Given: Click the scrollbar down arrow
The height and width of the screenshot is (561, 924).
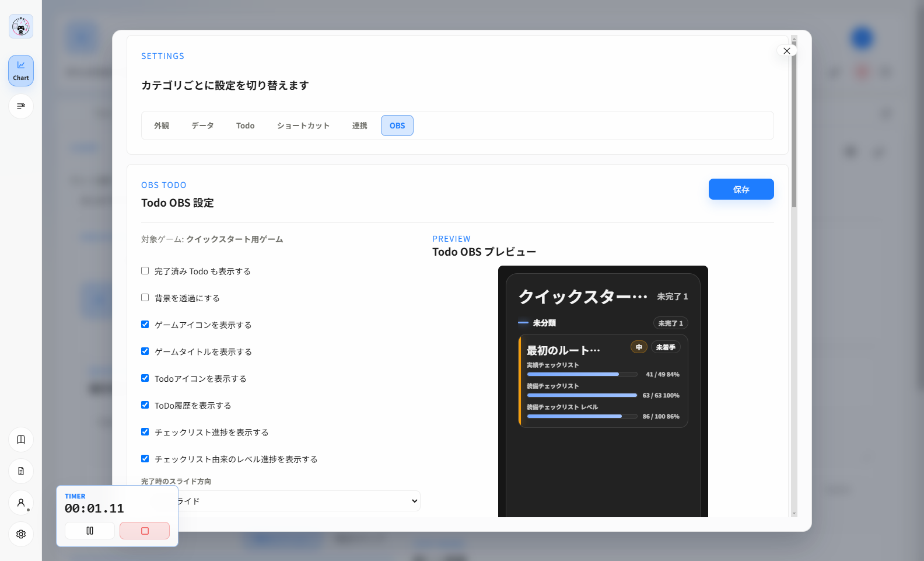Looking at the screenshot, I should (x=794, y=514).
